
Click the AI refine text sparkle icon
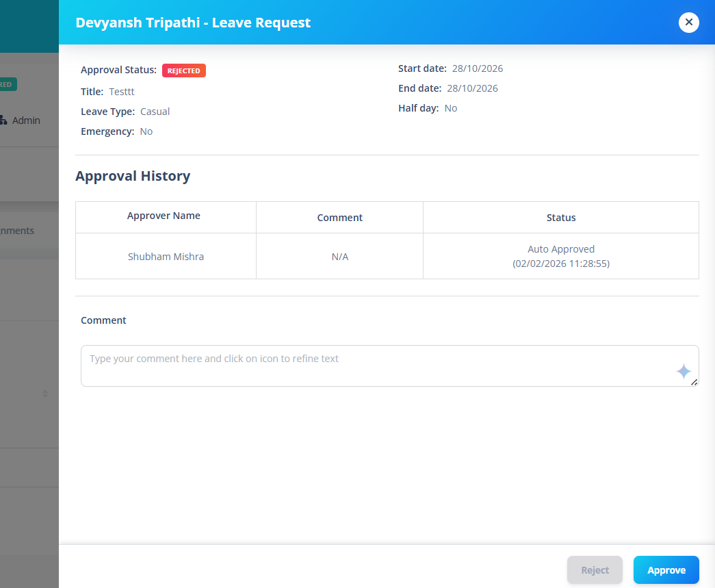[683, 371]
